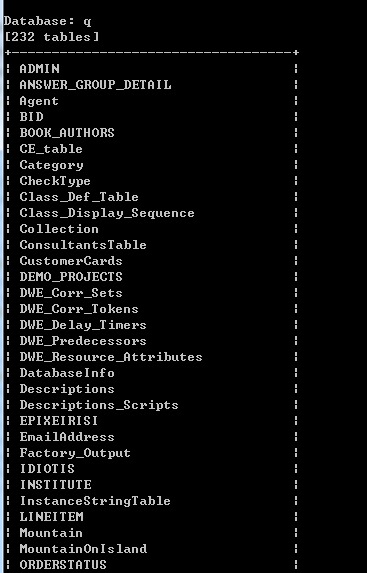Viewport: 367px width, 573px height.
Task: Select InstanceStringTable in the list
Action: [95, 501]
